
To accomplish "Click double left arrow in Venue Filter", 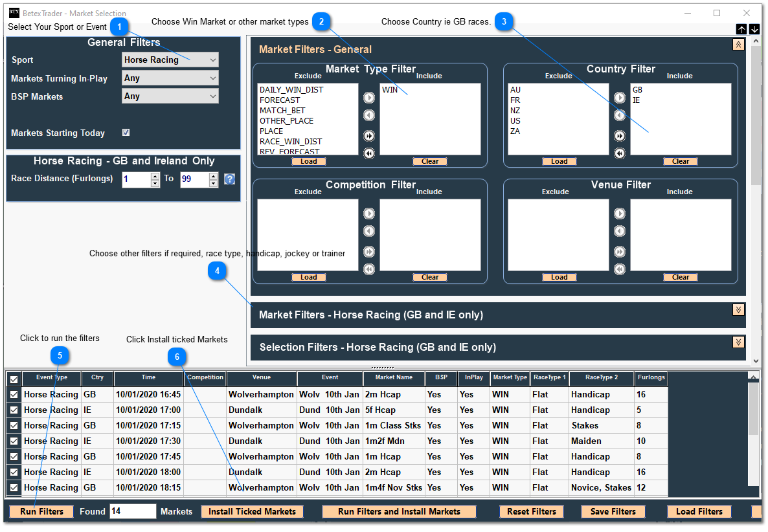I will [x=620, y=270].
